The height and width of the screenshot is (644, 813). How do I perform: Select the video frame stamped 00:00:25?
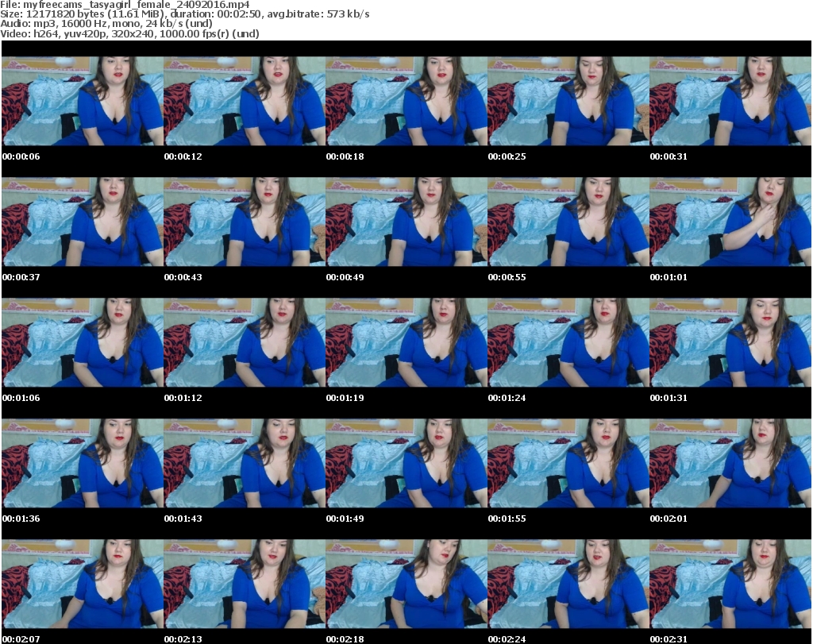click(568, 101)
